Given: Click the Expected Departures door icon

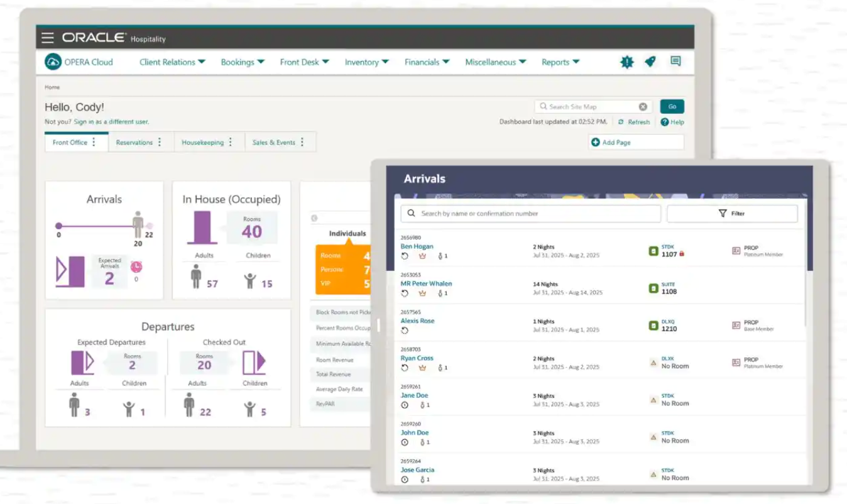Looking at the screenshot, I should point(83,363).
